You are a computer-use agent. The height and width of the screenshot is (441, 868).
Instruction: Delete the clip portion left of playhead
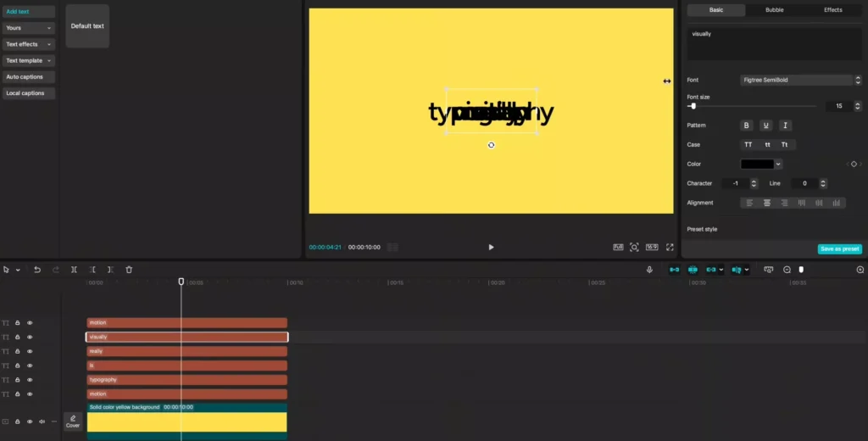(92, 270)
